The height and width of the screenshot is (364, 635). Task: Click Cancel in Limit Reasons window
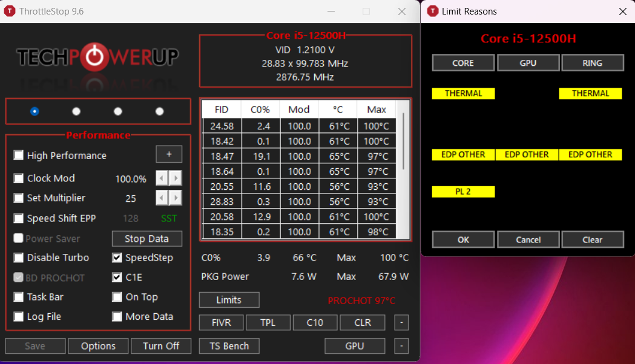click(x=528, y=240)
